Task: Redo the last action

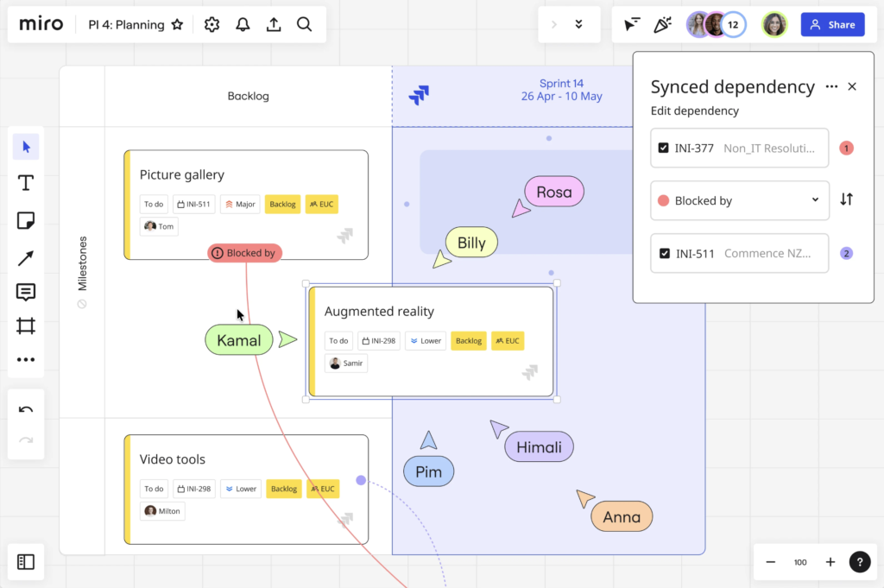Action: pos(26,440)
